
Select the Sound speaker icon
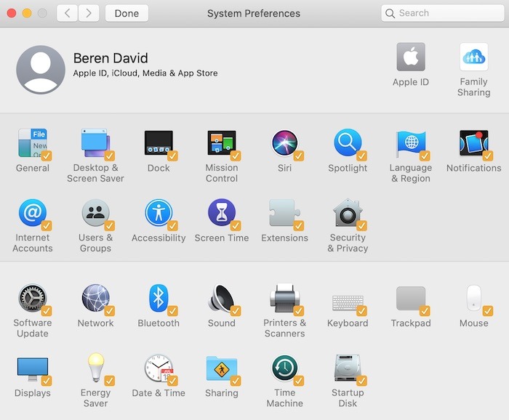[x=222, y=298]
